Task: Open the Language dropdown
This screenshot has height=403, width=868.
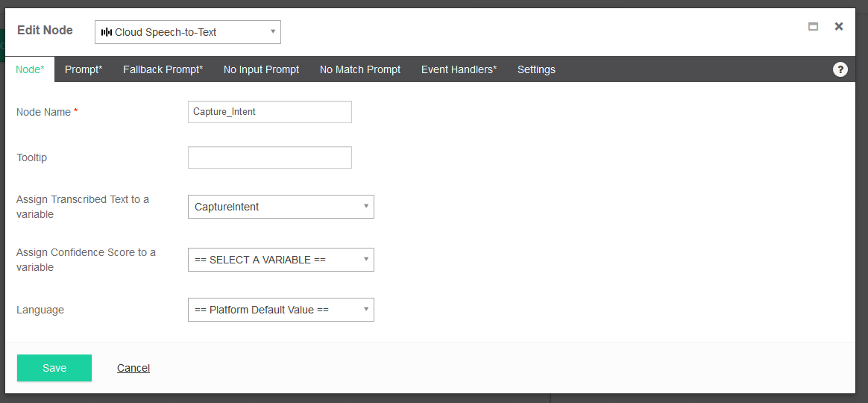Action: [x=280, y=310]
